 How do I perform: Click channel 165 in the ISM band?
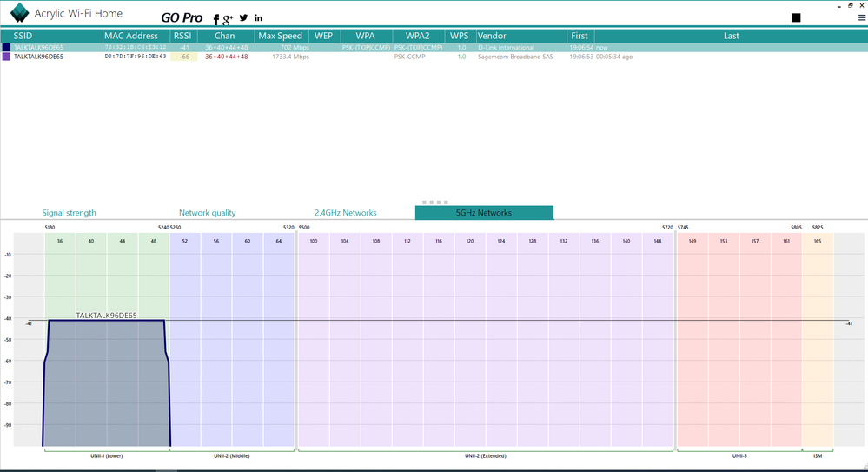coord(818,241)
